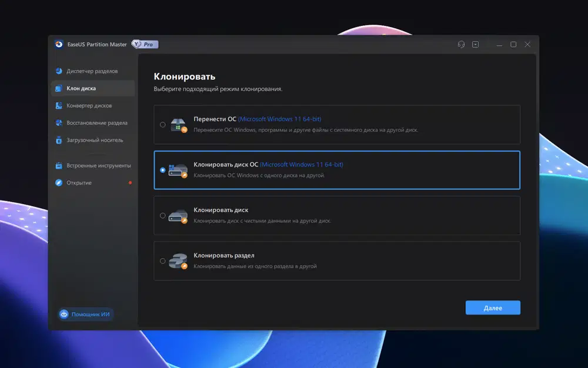
Task: Open the Помощник ИИ button
Action: click(x=85, y=314)
